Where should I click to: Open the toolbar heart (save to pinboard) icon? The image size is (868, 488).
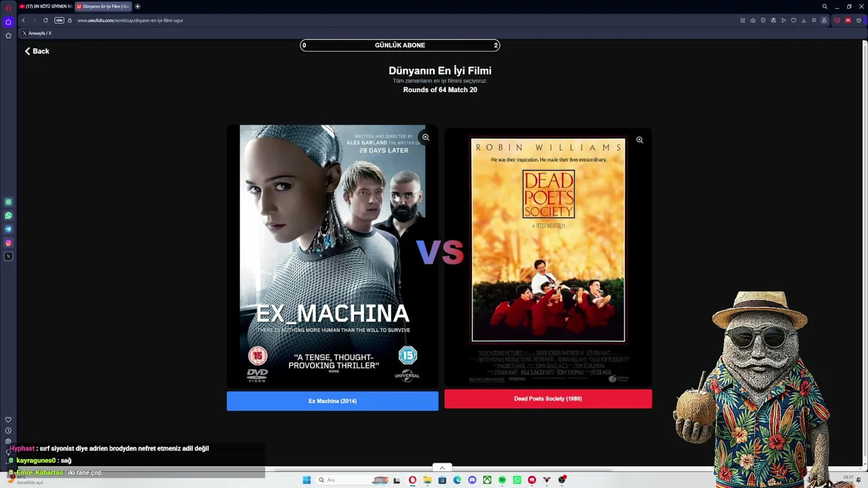click(x=793, y=20)
